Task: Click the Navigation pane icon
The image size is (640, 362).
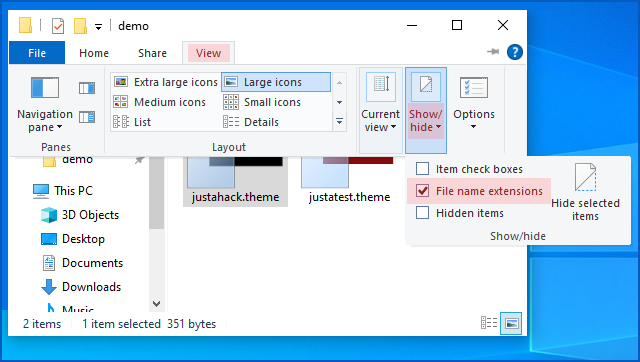Action: (45, 87)
